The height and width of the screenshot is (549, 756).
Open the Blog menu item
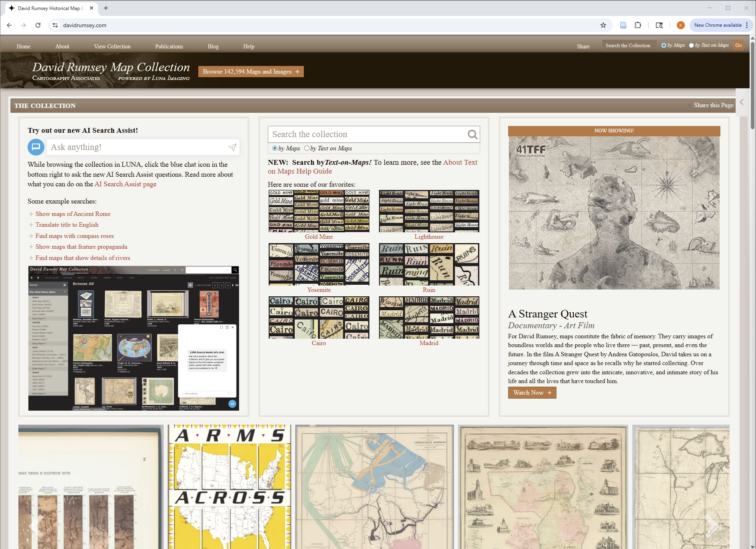pos(213,46)
